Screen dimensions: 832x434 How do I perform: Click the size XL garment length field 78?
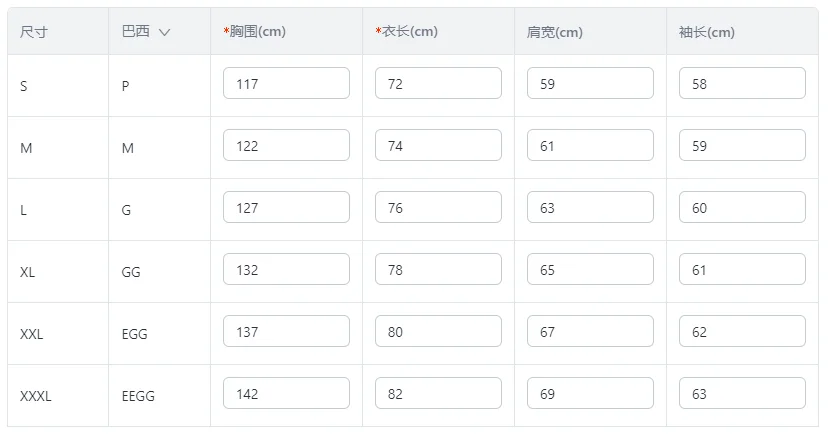[x=438, y=269]
